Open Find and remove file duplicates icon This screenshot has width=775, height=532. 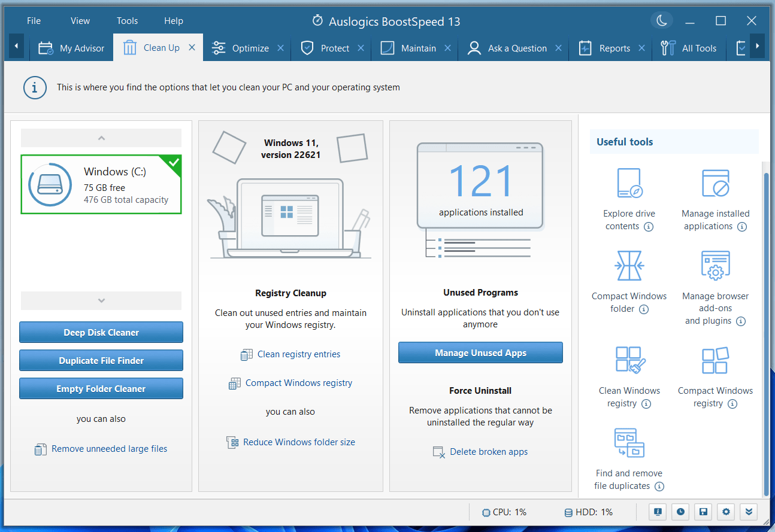pyautogui.click(x=629, y=443)
